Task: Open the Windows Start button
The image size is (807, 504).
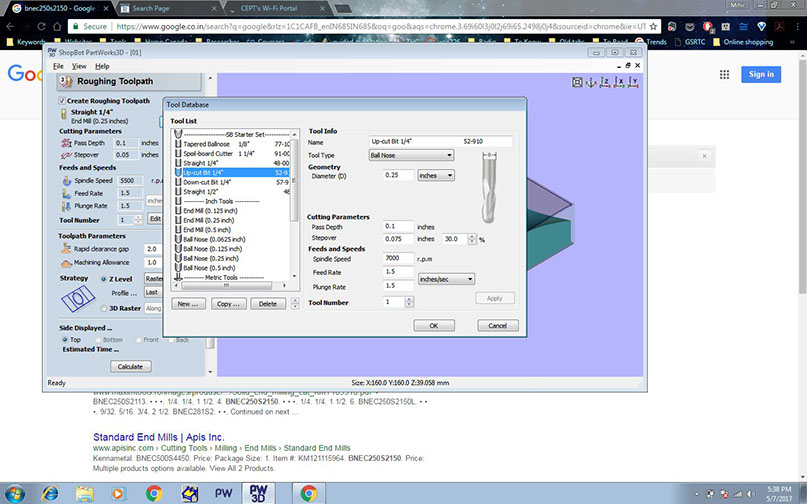Action: [x=14, y=493]
